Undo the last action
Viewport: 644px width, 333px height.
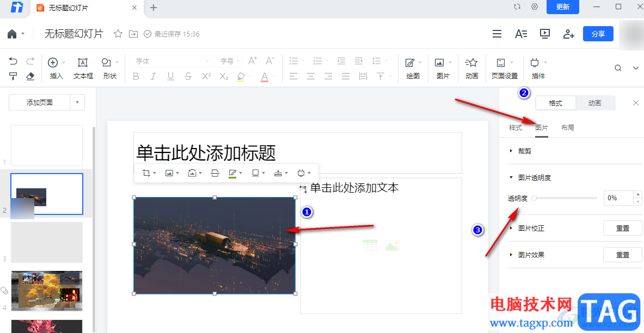[13, 61]
